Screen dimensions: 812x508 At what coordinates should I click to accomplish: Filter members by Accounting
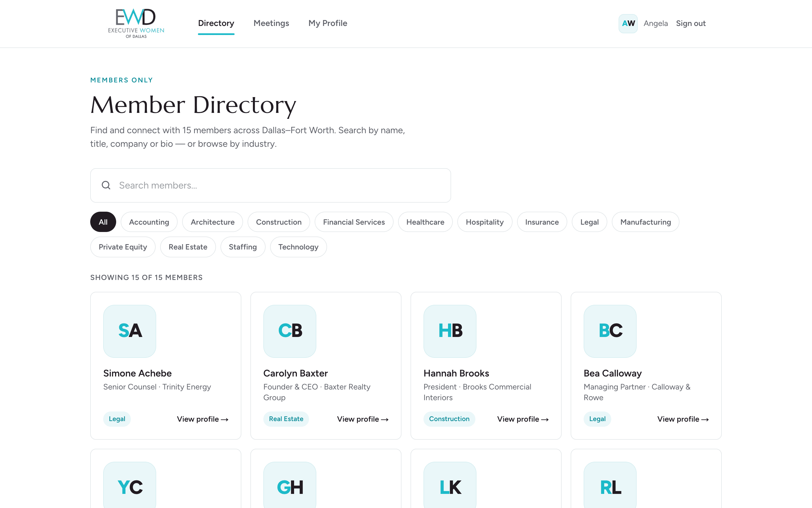pos(149,222)
